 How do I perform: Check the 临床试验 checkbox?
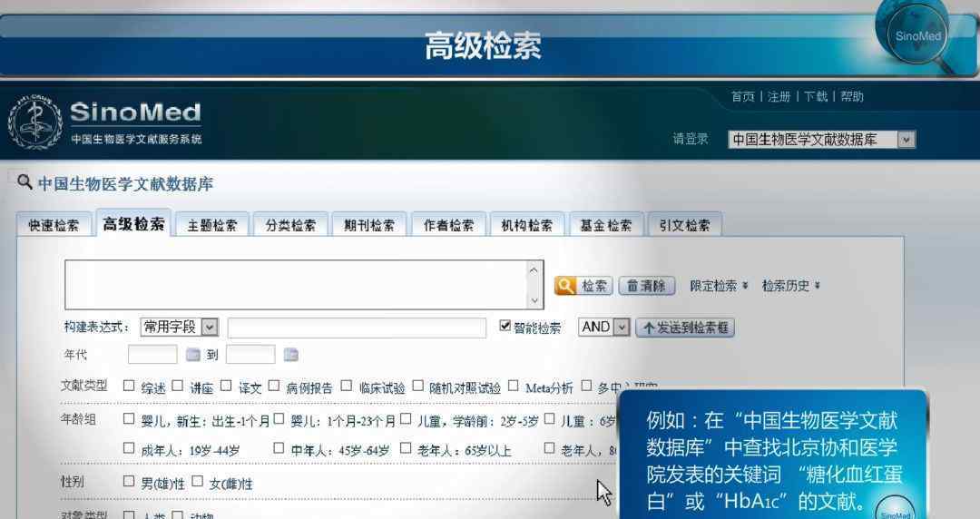(x=347, y=386)
